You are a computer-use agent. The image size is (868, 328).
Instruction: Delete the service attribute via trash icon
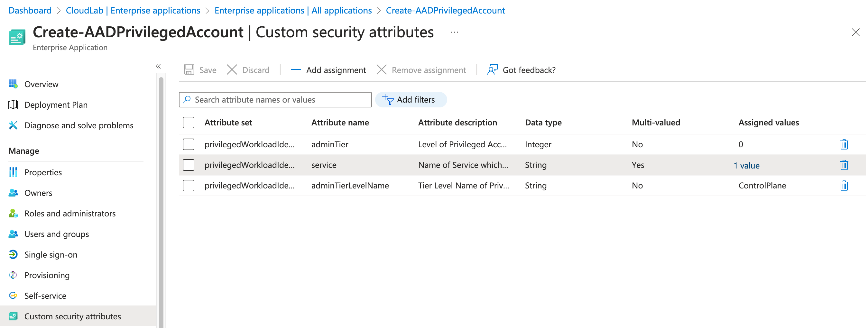pyautogui.click(x=844, y=165)
